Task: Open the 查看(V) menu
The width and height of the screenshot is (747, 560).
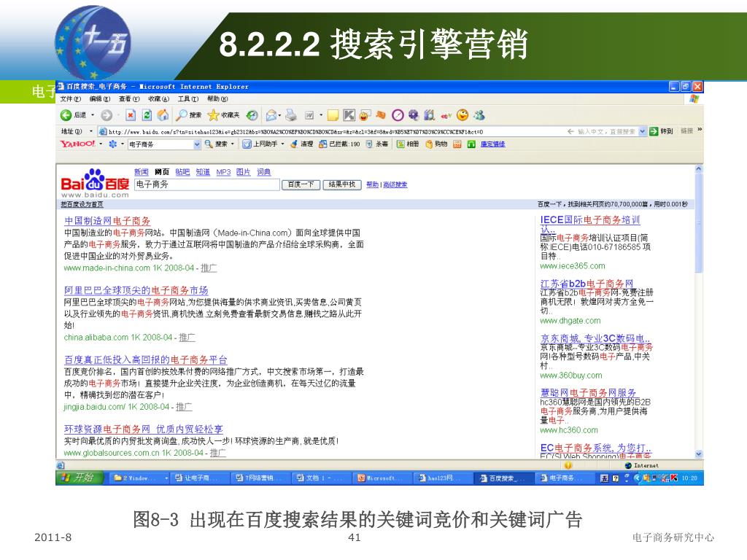Action: point(129,99)
